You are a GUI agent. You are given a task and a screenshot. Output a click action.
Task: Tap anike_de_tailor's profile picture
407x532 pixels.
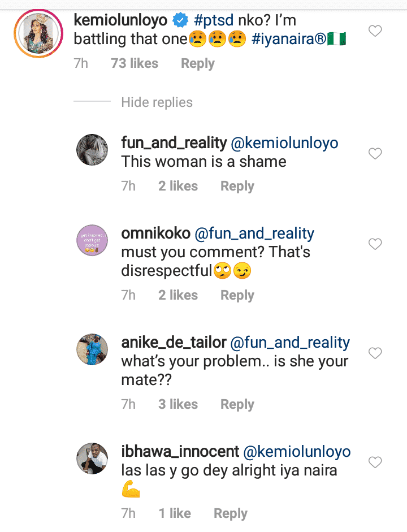tap(92, 350)
